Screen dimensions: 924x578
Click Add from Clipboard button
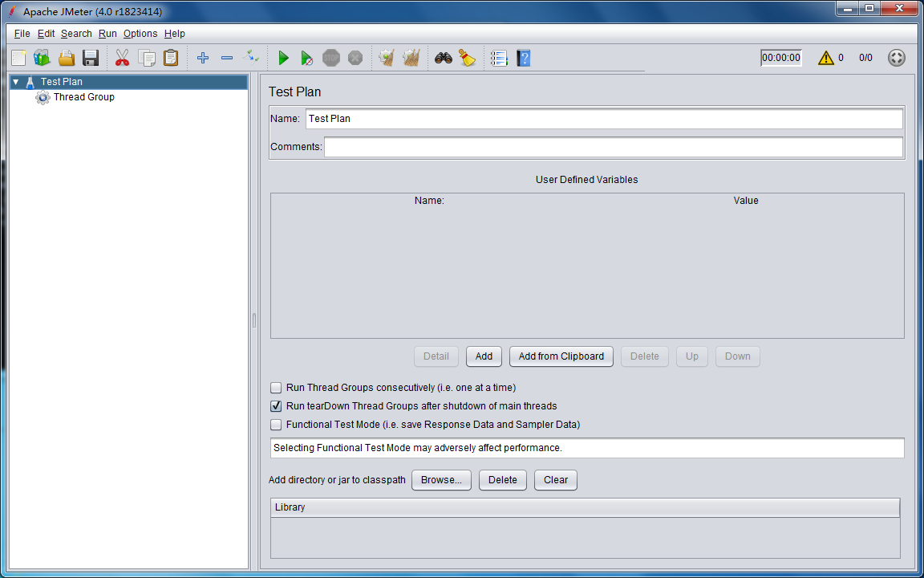tap(561, 356)
